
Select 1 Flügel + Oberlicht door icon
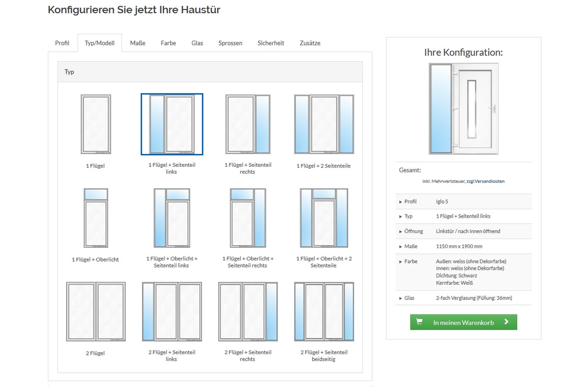96,218
